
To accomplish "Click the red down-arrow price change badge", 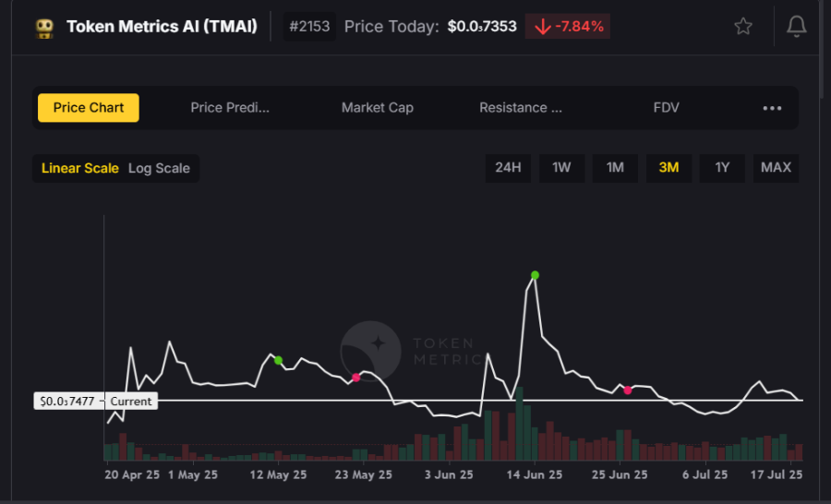I will tap(568, 27).
